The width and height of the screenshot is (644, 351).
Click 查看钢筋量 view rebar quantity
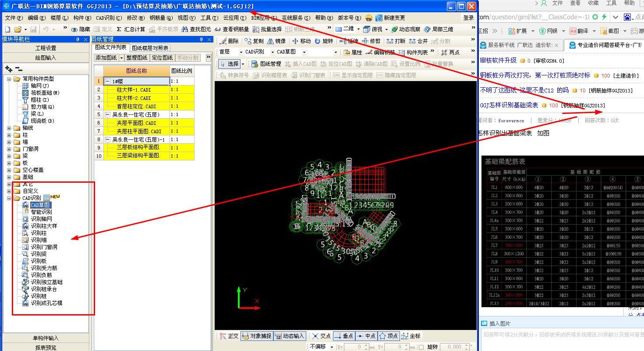click(231, 29)
